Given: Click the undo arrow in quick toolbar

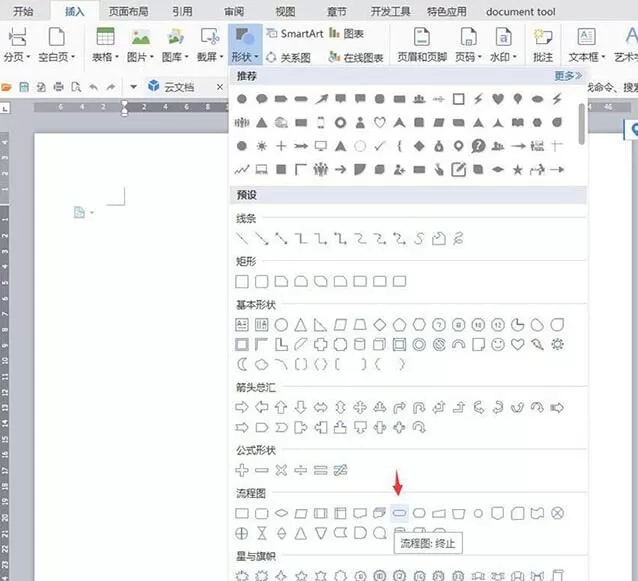Looking at the screenshot, I should 94,87.
